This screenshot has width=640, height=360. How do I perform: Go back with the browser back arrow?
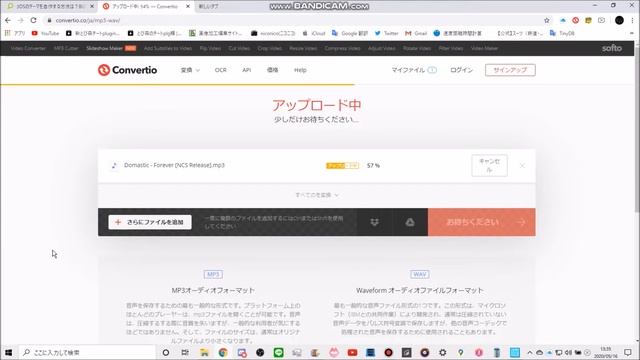click(8, 20)
